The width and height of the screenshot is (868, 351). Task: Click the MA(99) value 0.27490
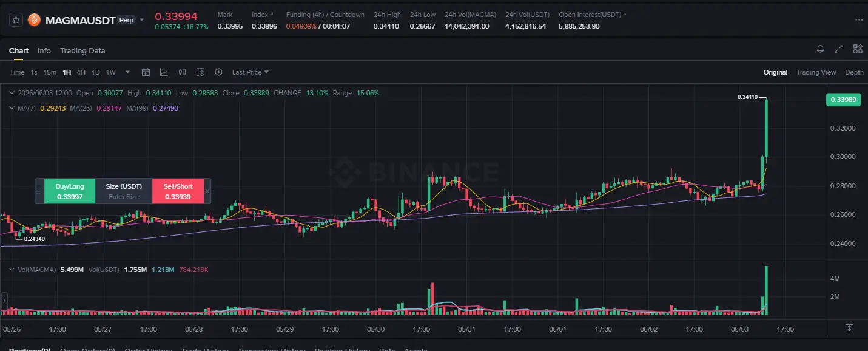click(166, 107)
